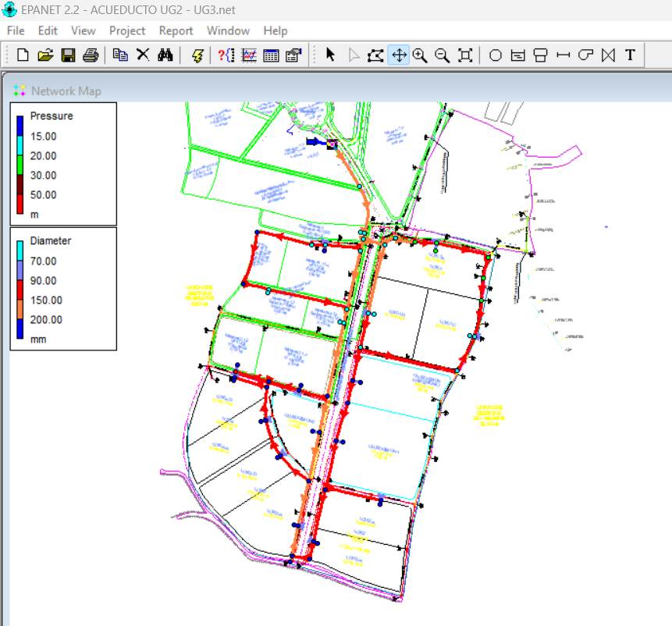Screen dimensions: 672x626
Task: Open the Project menu
Action: coord(127,30)
